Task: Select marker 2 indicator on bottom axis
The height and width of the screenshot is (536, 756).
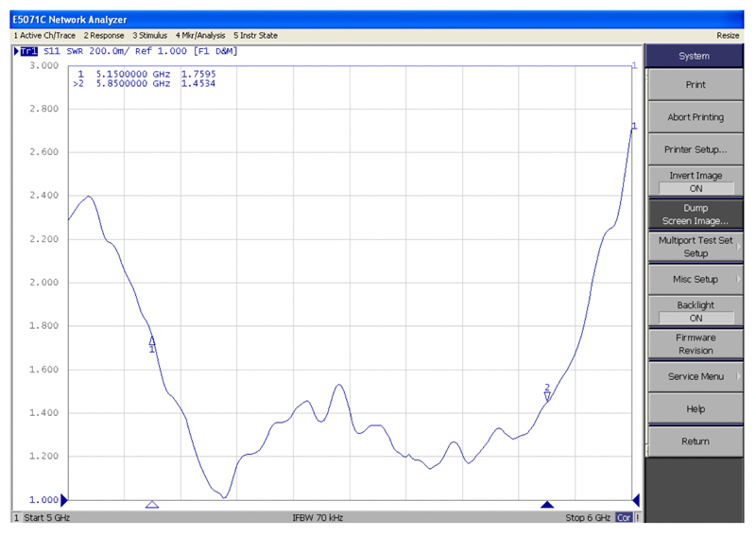Action: coord(545,505)
